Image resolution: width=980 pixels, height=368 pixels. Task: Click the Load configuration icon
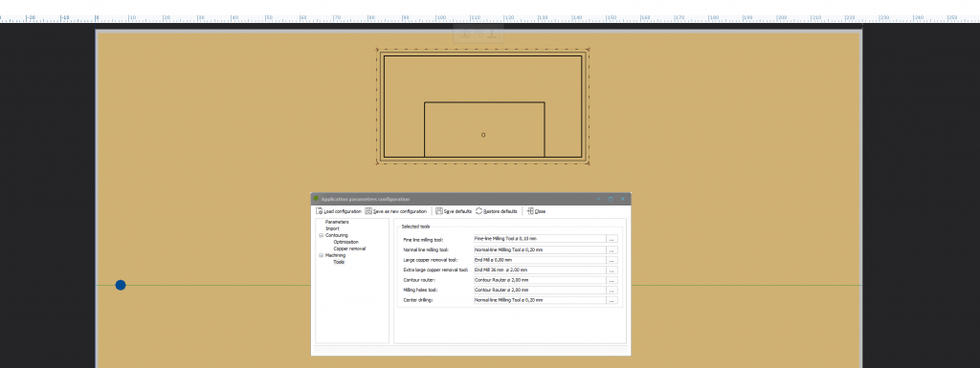tap(320, 211)
